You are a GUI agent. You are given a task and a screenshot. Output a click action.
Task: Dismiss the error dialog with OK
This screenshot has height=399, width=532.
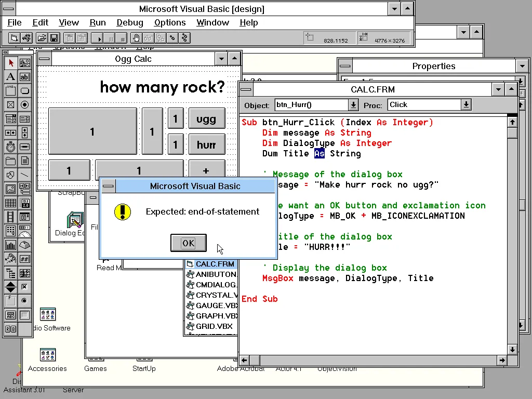click(188, 243)
